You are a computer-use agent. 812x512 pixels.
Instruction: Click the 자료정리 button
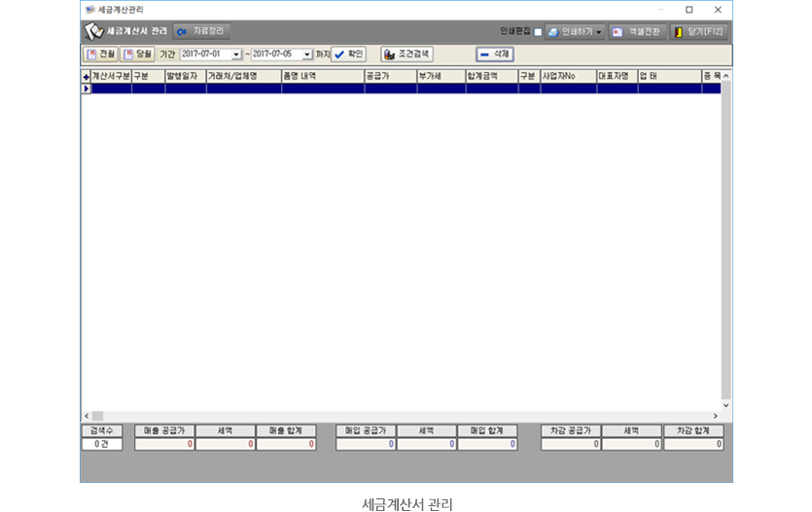click(x=200, y=31)
